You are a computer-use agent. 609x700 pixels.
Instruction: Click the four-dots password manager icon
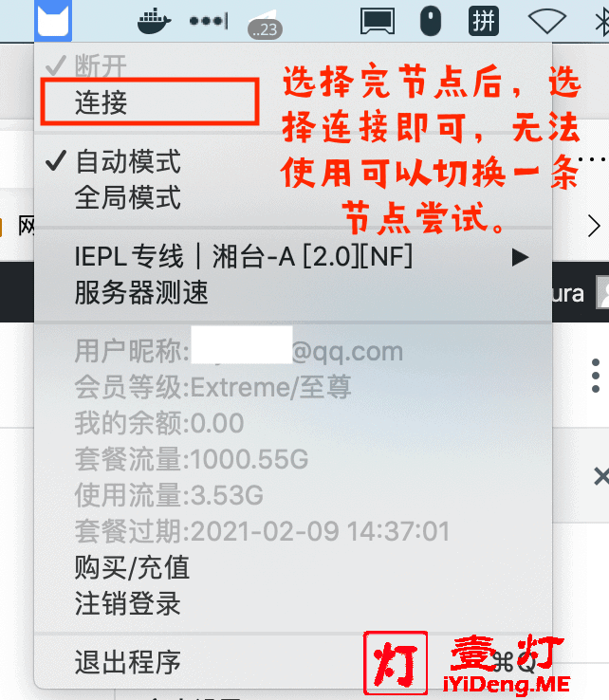point(209,21)
